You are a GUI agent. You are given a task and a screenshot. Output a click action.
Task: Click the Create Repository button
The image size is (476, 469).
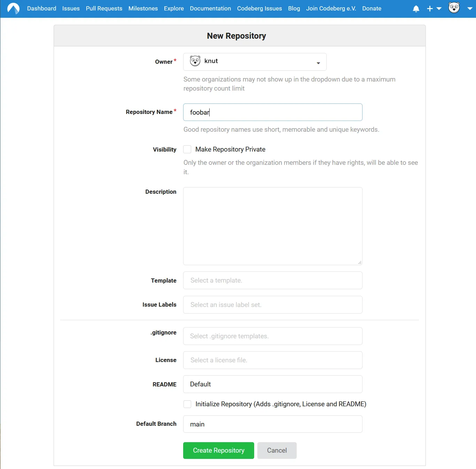click(218, 450)
